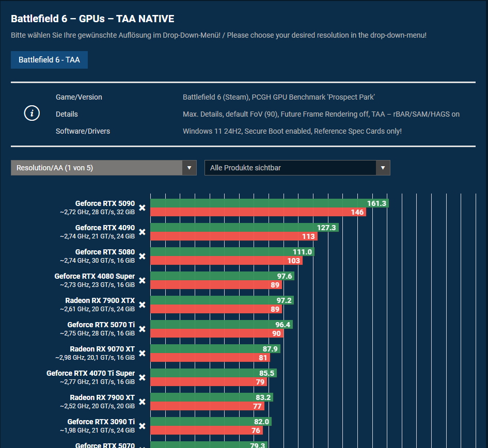Screen dimensions: 488x448
Task: Click the green 127.3 bar of RTX 4090
Action: [x=245, y=228]
